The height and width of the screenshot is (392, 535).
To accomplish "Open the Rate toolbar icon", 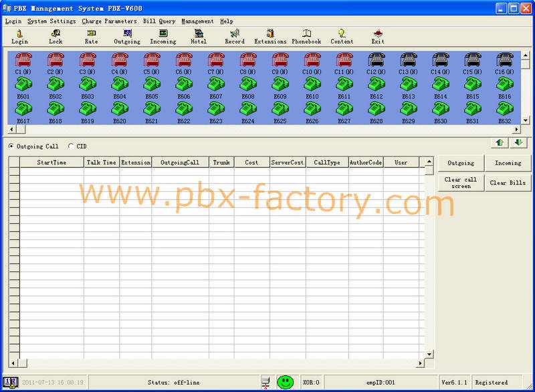I will [91, 37].
